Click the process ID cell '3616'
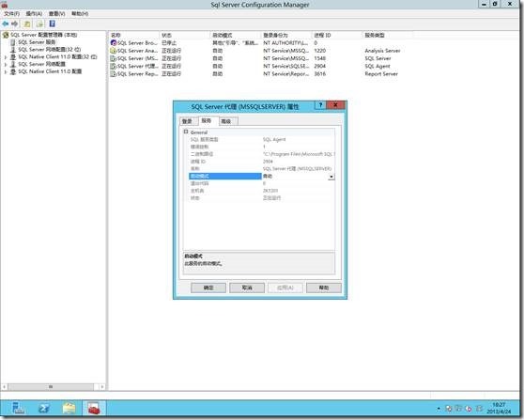 pyautogui.click(x=319, y=73)
